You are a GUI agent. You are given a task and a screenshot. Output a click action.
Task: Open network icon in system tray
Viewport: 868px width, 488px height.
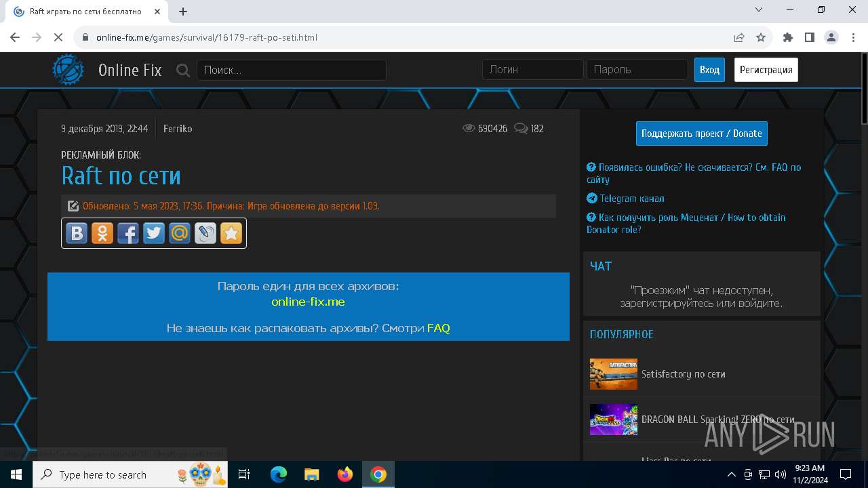click(x=764, y=474)
